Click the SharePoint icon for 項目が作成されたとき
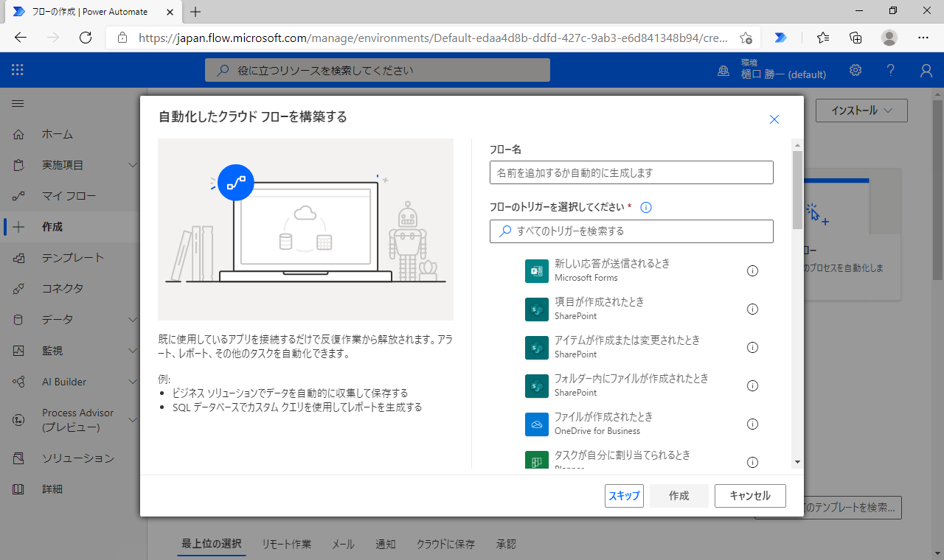 [x=537, y=309]
